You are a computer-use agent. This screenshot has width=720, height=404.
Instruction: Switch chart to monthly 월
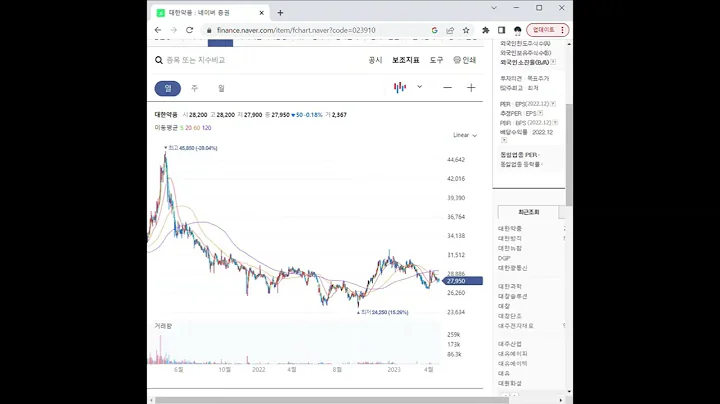221,88
